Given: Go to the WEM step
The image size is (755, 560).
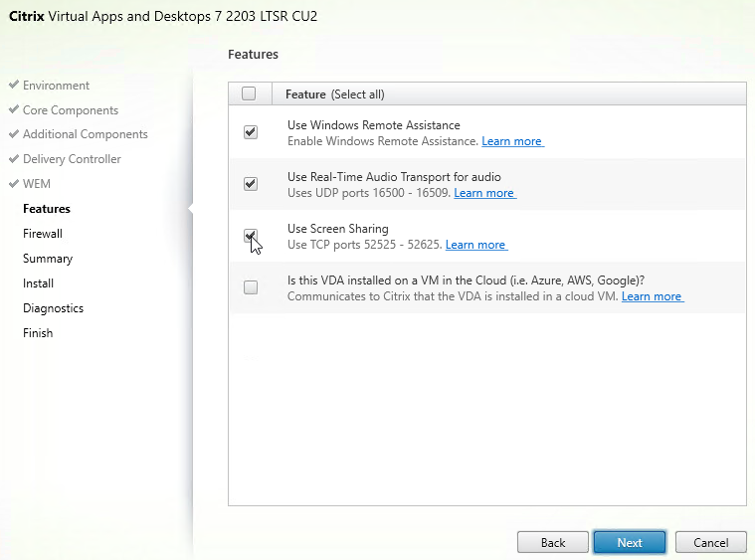Looking at the screenshot, I should pyautogui.click(x=37, y=184).
